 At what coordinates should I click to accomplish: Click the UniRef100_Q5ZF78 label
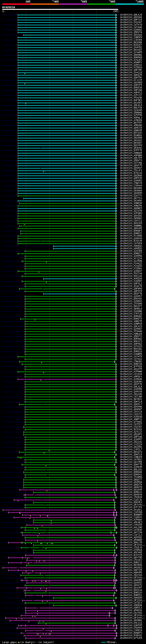pyautogui.click(x=131, y=294)
